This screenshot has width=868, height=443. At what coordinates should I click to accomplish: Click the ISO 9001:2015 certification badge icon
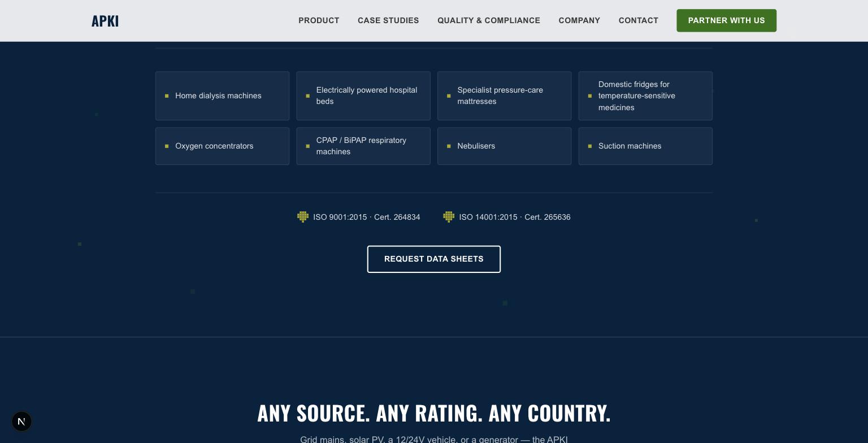pos(303,217)
